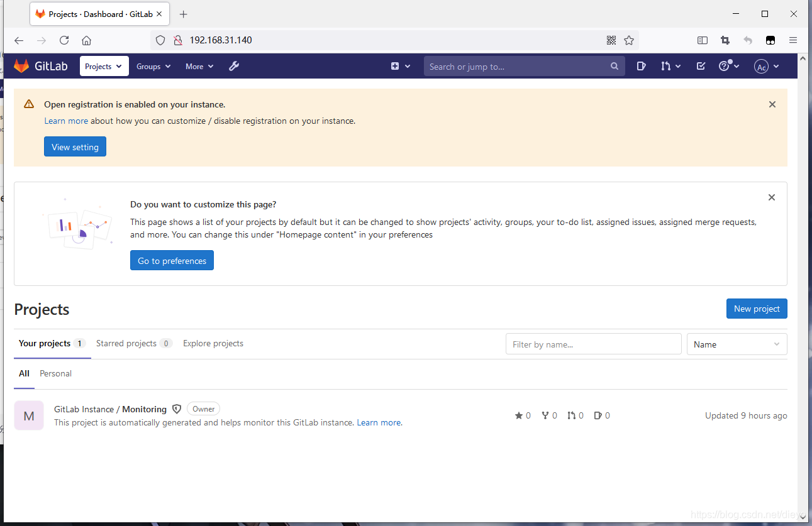Screen dimensions: 812x526
Task: Reload the page with refresh icon
Action: click(64, 40)
